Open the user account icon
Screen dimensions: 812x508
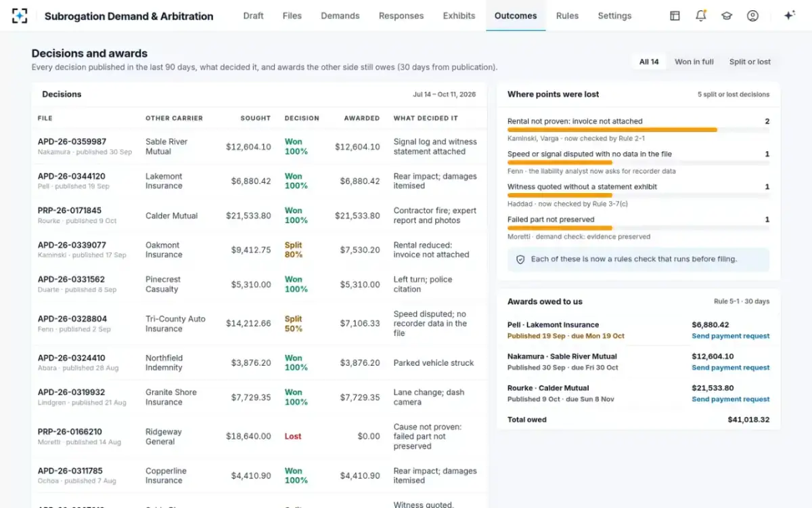click(752, 16)
